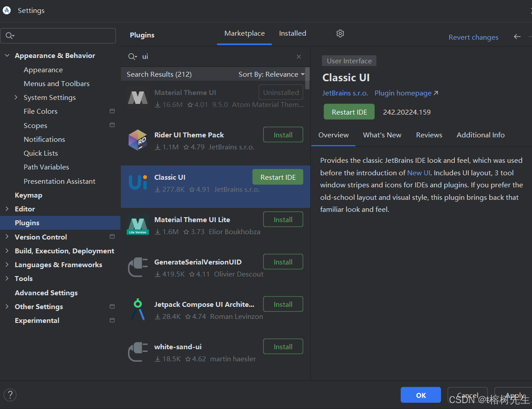The width and height of the screenshot is (532, 409).
Task: Expand the Other Settings section
Action: click(x=7, y=306)
